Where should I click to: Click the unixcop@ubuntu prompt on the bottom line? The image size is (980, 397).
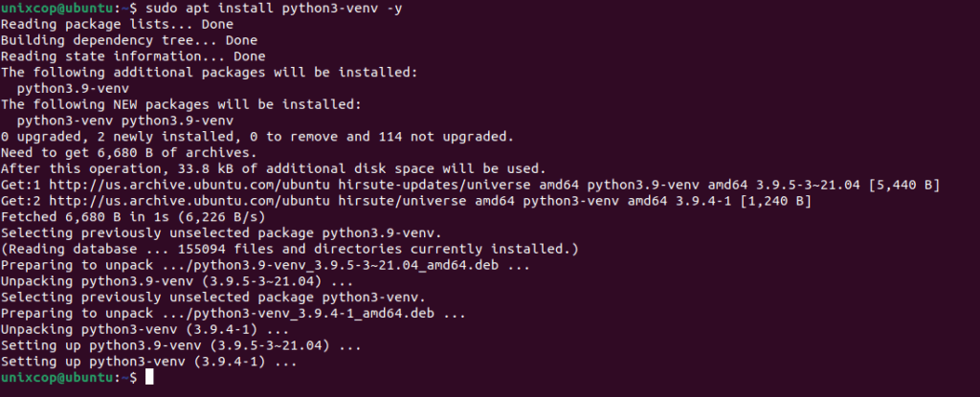pos(57,378)
